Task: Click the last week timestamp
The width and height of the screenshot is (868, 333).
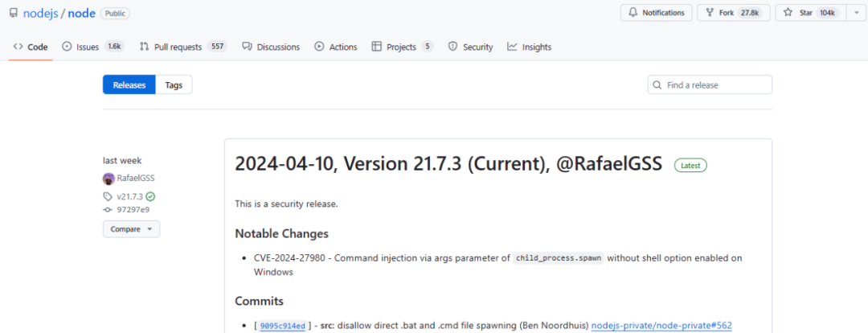Action: [x=122, y=161]
